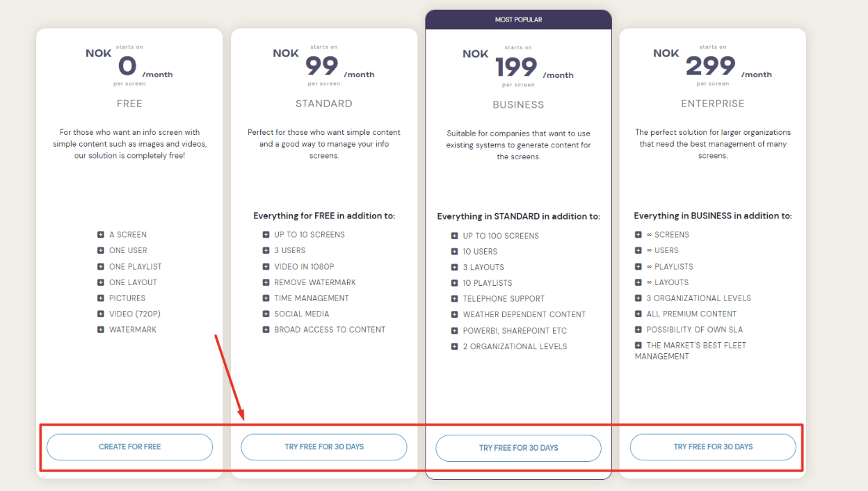Click the ENTERPRISE plan heading
Image resolution: width=868 pixels, height=491 pixels.
click(x=713, y=104)
